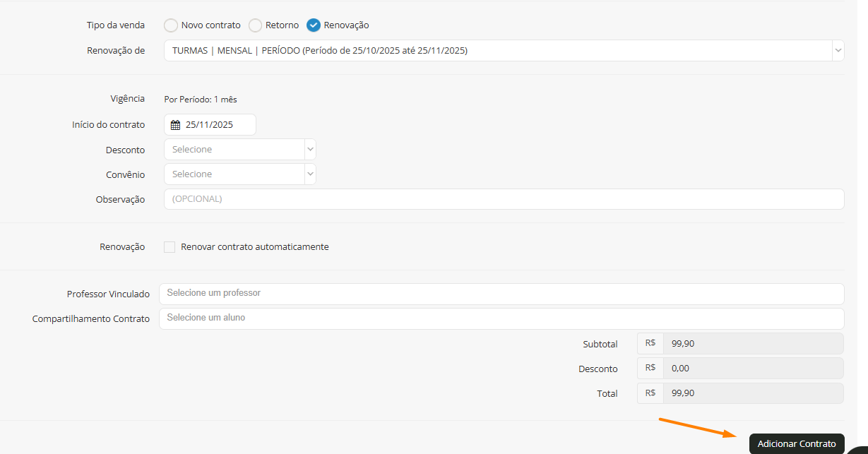This screenshot has width=868, height=454.
Task: Open the Desconto select dropdown
Action: click(239, 150)
